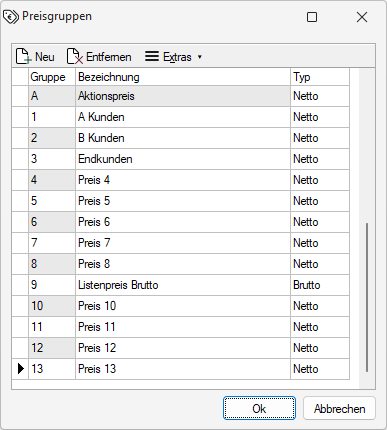Viewport: 387px width, 430px height.
Task: Click the Entfernen delete-document icon
Action: pyautogui.click(x=75, y=56)
